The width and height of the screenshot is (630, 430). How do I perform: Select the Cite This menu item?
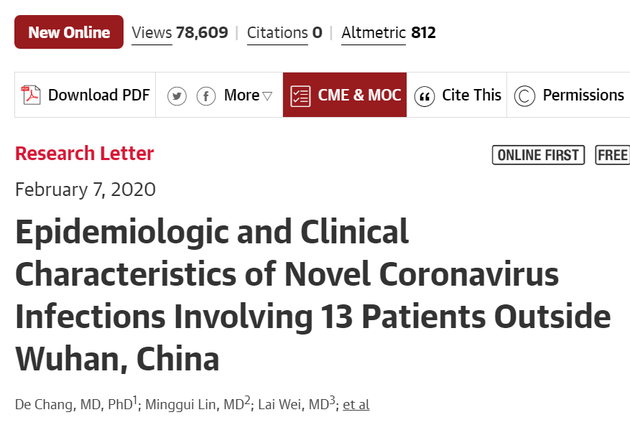(x=472, y=95)
